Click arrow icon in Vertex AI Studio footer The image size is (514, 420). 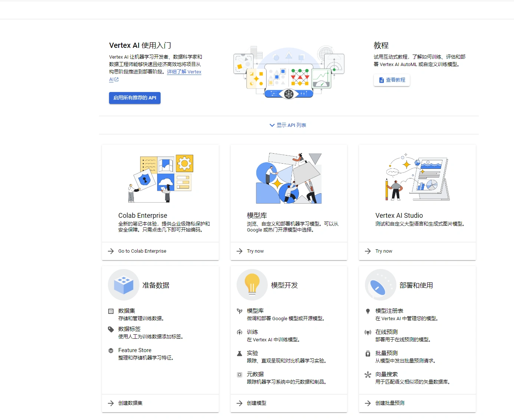click(368, 251)
